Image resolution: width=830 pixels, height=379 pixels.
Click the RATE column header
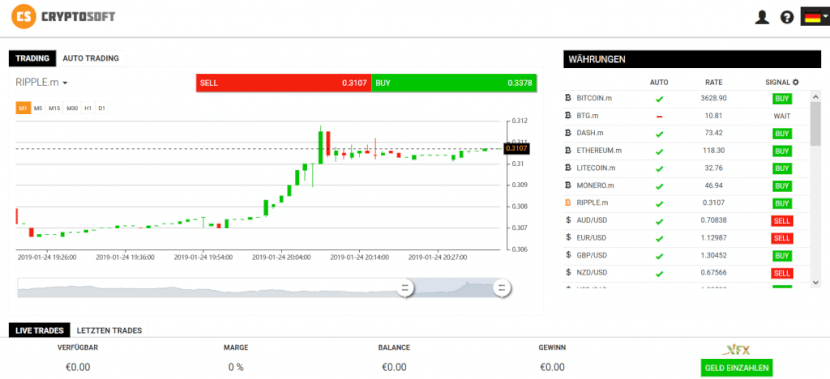point(714,83)
